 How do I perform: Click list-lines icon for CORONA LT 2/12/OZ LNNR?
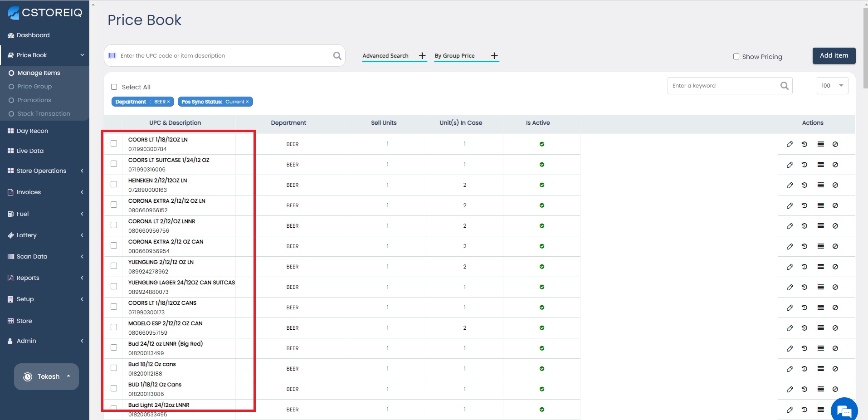pos(820,226)
